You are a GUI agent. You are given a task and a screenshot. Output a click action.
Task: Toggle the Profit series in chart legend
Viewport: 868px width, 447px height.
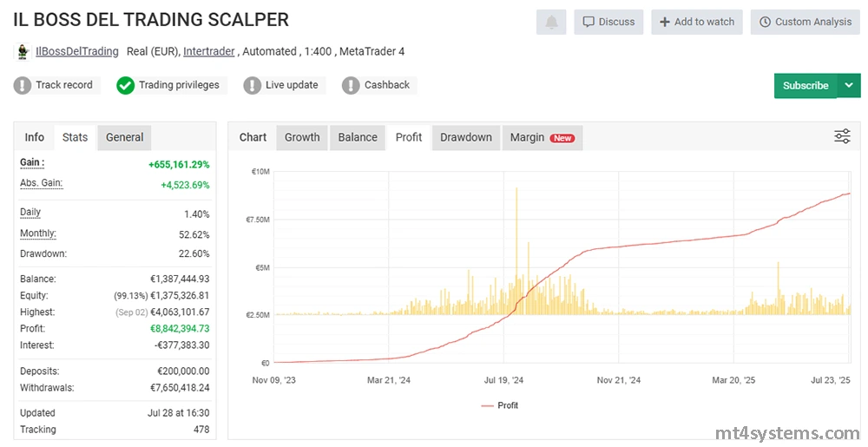(499, 405)
